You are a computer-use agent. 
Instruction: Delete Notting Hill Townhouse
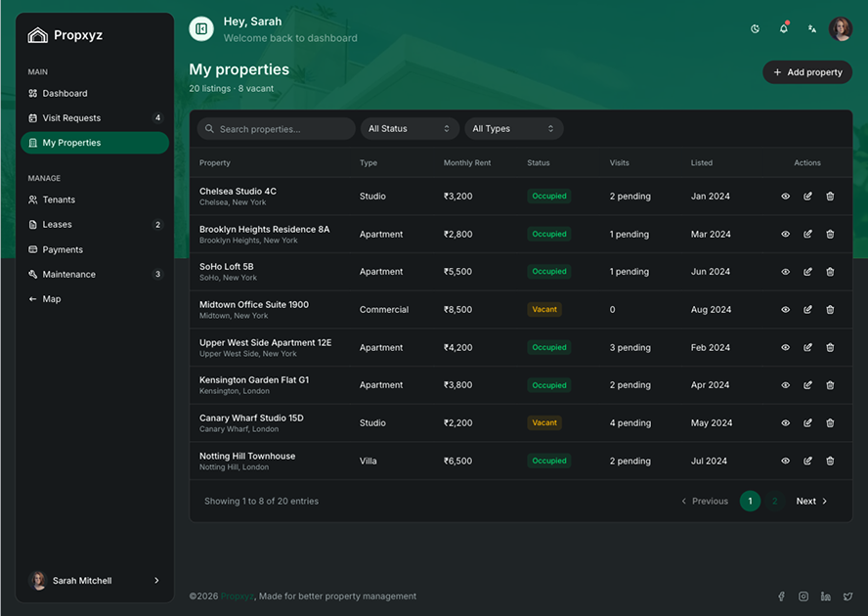tap(830, 461)
